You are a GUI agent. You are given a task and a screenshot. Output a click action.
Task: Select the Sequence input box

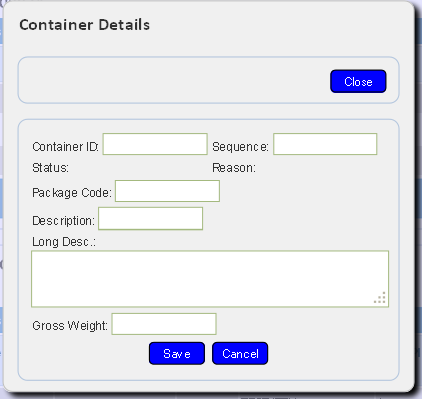click(x=325, y=144)
